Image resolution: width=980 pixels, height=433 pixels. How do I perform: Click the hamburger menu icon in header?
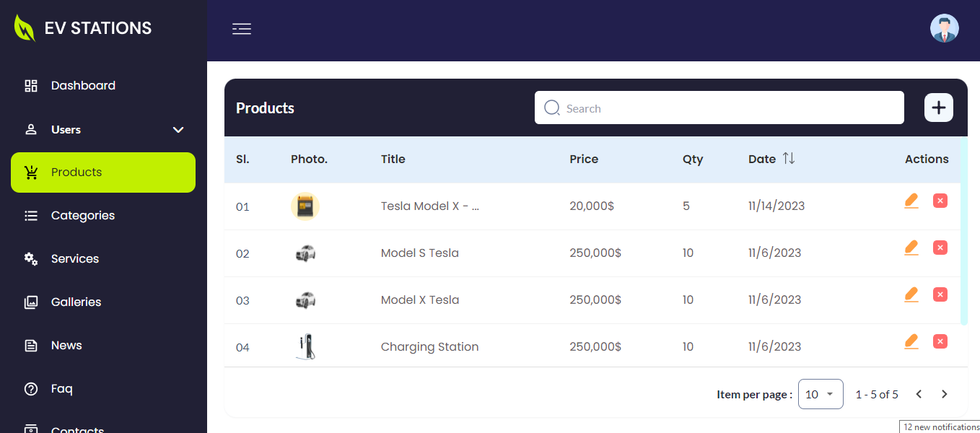(x=242, y=29)
